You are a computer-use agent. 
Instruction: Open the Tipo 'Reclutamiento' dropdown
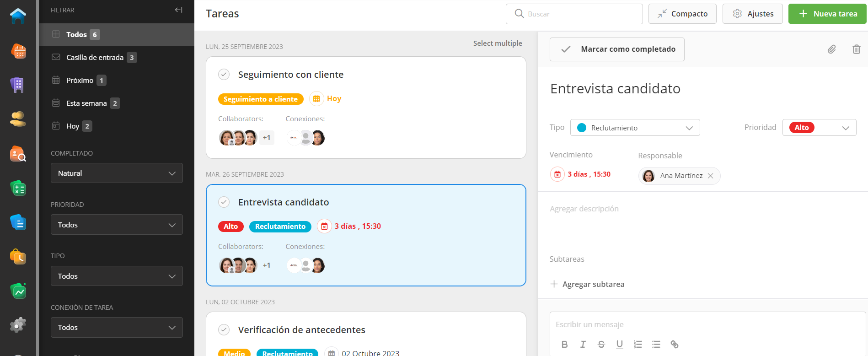[635, 128]
